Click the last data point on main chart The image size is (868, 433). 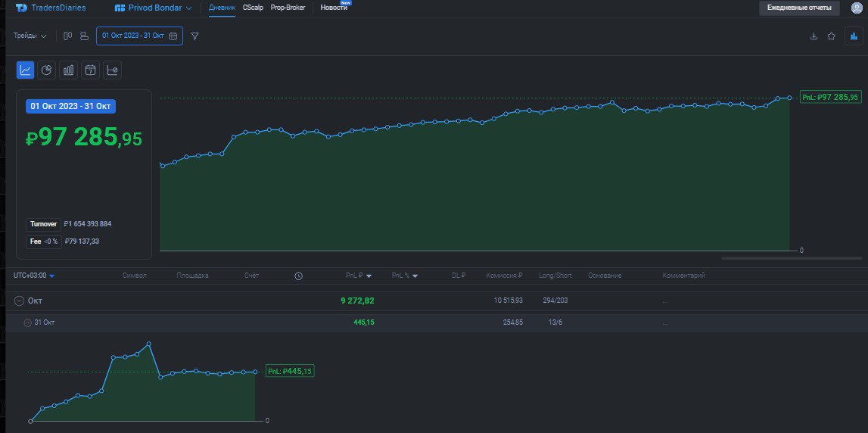pyautogui.click(x=789, y=98)
